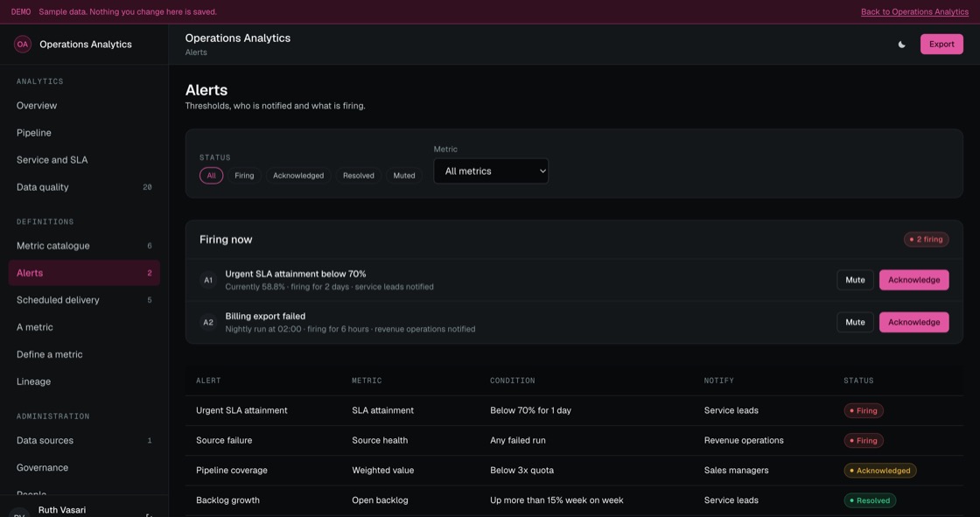This screenshot has height=517, width=980.
Task: Click the 'Weighted value' metric cell
Action: [382, 471]
